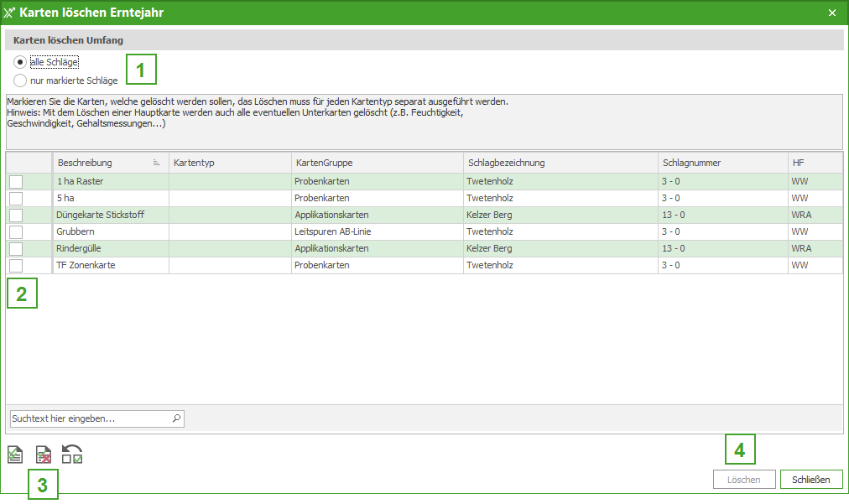Focus the 'Suchtext hier eingeben' search field

(x=88, y=418)
